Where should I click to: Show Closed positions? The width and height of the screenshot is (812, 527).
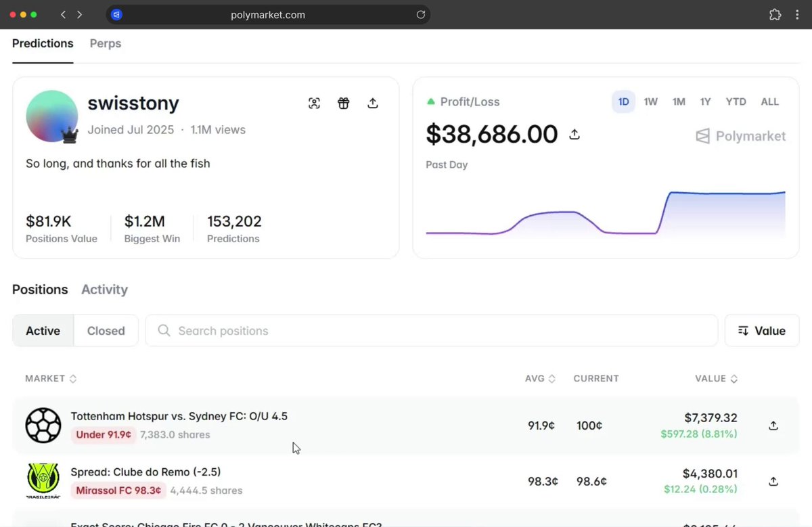click(x=106, y=331)
